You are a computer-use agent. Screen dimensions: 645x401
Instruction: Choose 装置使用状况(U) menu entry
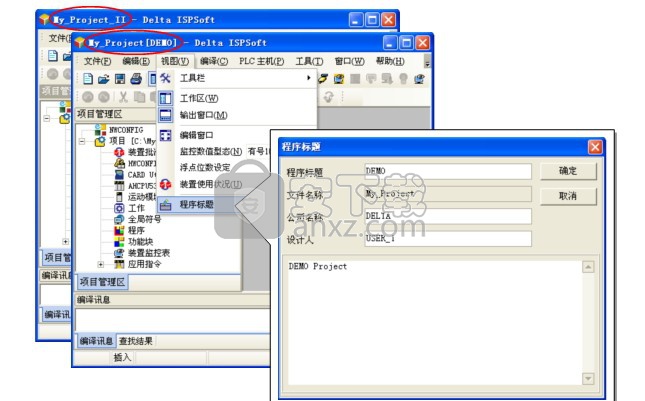tap(211, 184)
